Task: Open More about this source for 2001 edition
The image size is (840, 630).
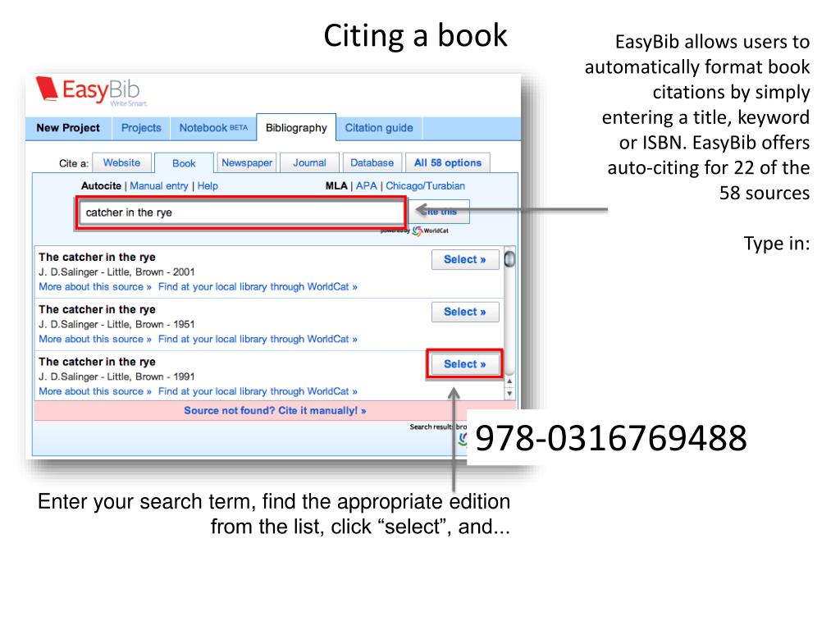Action: tap(95, 286)
